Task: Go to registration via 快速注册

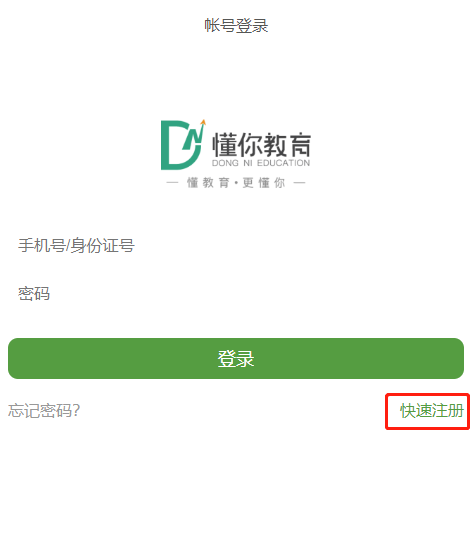Action: [432, 410]
